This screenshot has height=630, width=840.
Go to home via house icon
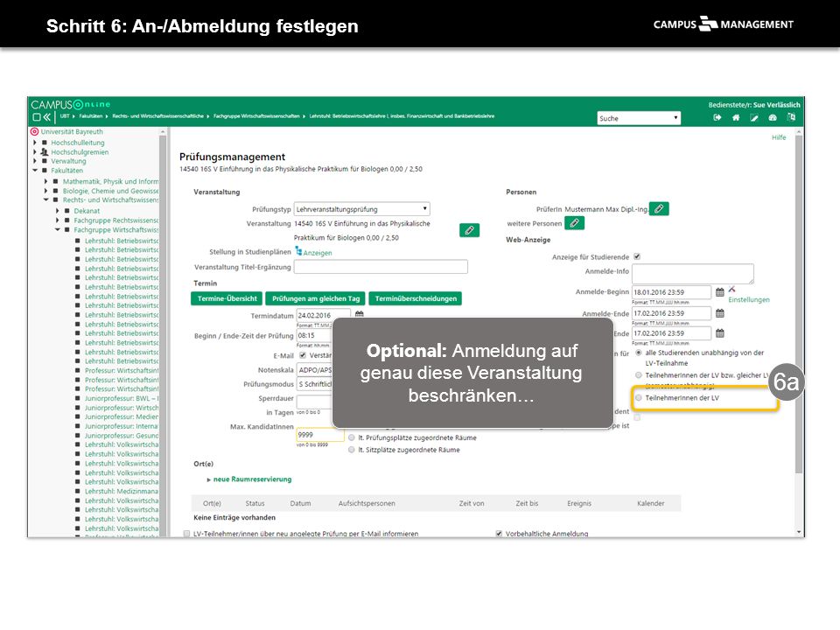tap(736, 118)
